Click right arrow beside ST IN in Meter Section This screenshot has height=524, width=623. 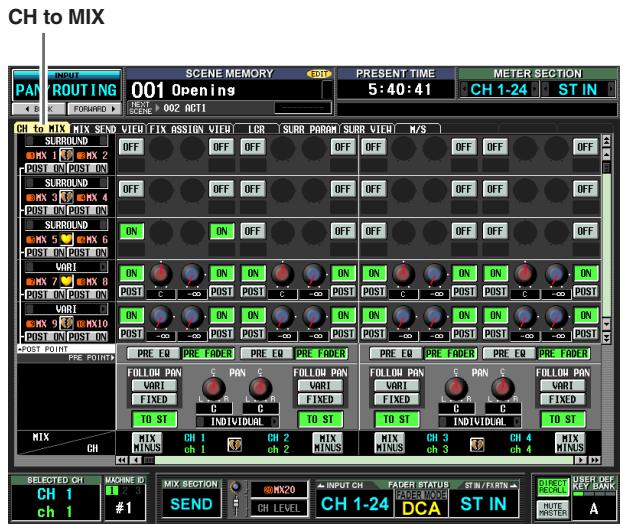pyautogui.click(x=611, y=89)
